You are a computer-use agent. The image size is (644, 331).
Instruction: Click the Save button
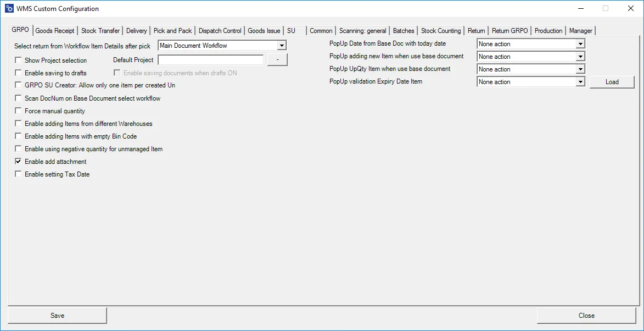(57, 315)
